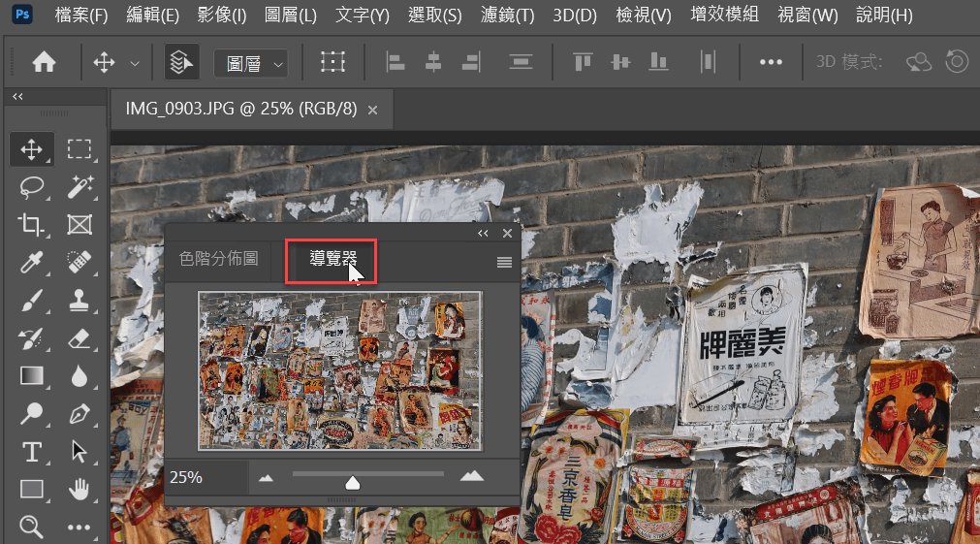Screen dimensions: 980x544
Task: Open the 檔案(F) menu
Action: tap(81, 15)
